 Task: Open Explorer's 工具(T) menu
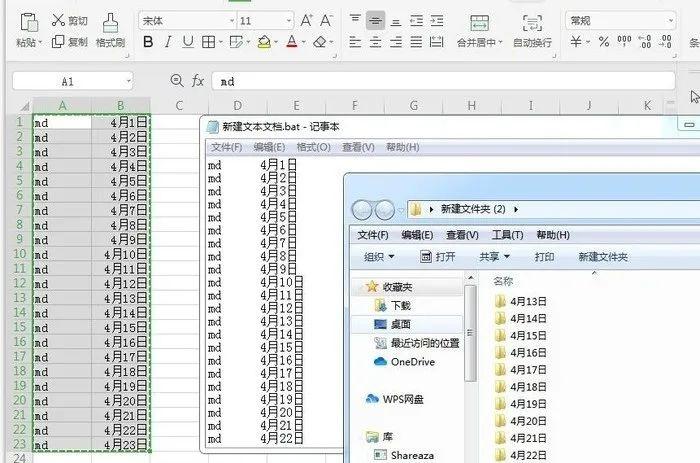click(x=507, y=235)
